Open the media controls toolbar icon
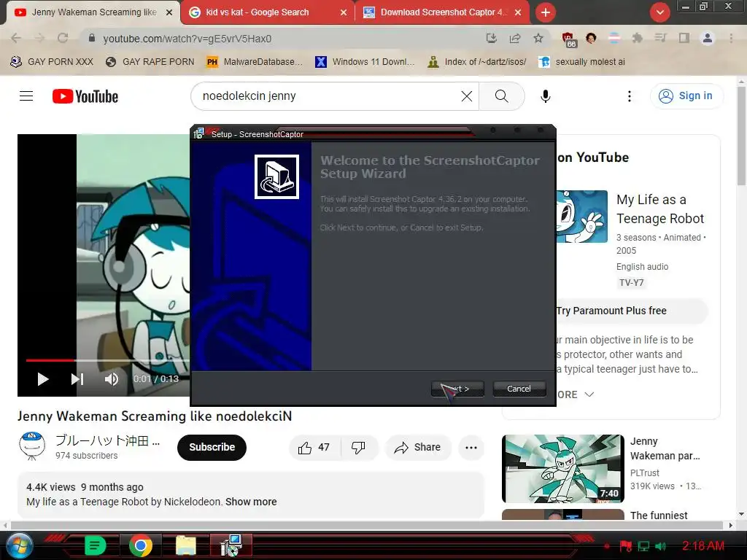747x560 pixels. coord(660,38)
